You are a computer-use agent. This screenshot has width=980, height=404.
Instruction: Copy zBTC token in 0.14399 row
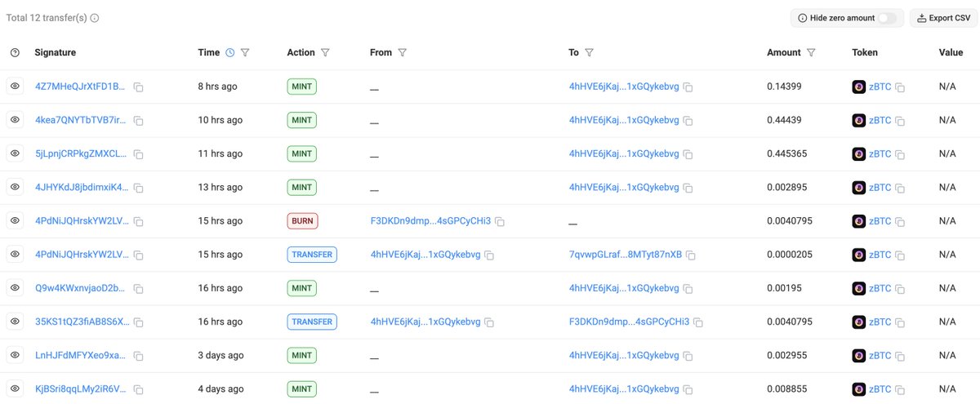(x=900, y=87)
